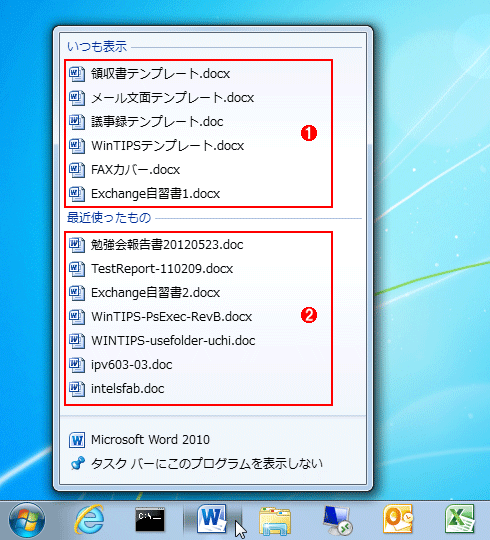Open Remote Desktop Connection taskbar icon
This screenshot has width=490, height=540.
pos(337,520)
